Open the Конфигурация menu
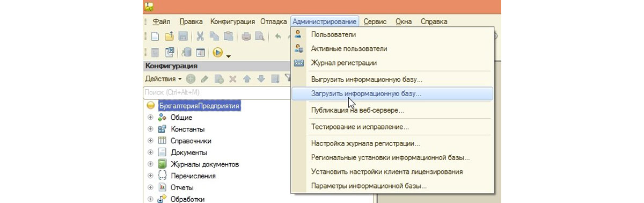The height and width of the screenshot is (203, 644). [x=232, y=21]
